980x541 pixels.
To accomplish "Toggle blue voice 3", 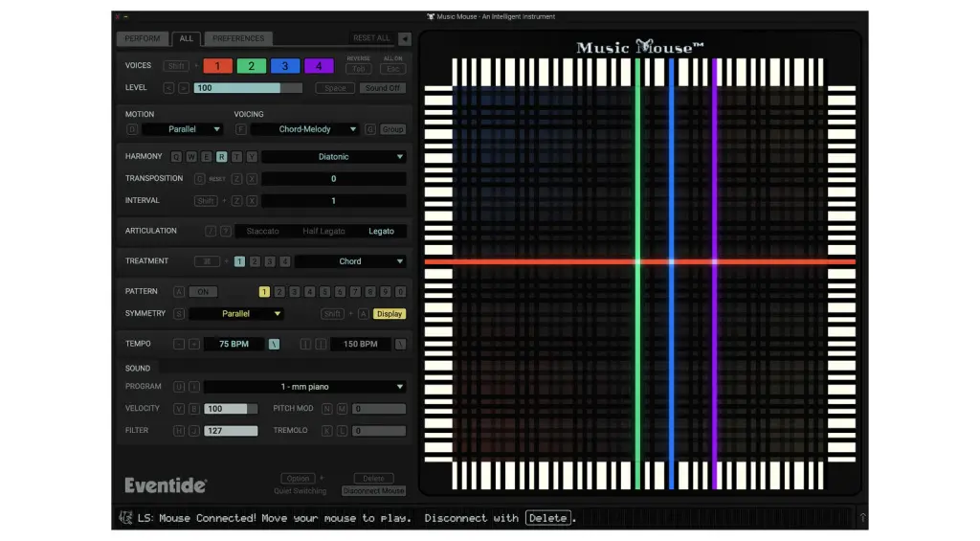I will click(x=285, y=66).
